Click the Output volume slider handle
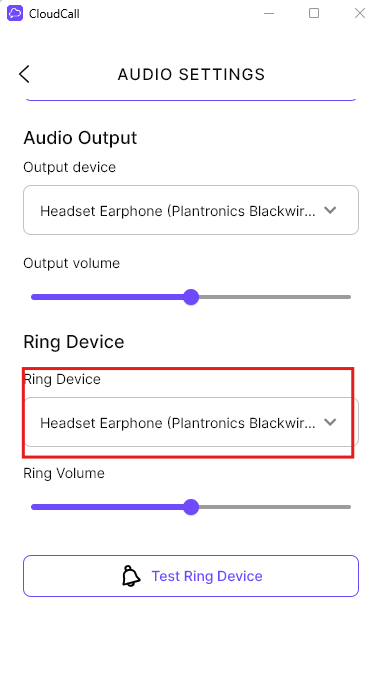This screenshot has height=685, width=379. tap(191, 297)
